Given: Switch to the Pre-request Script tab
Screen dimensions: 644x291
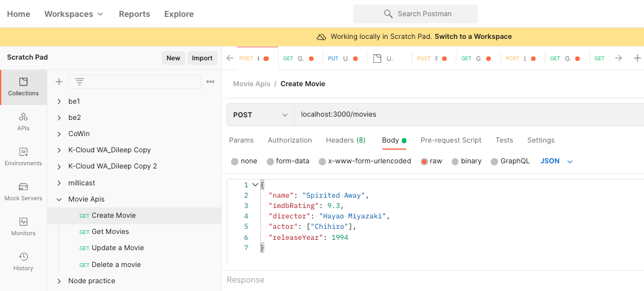Looking at the screenshot, I should [x=451, y=140].
